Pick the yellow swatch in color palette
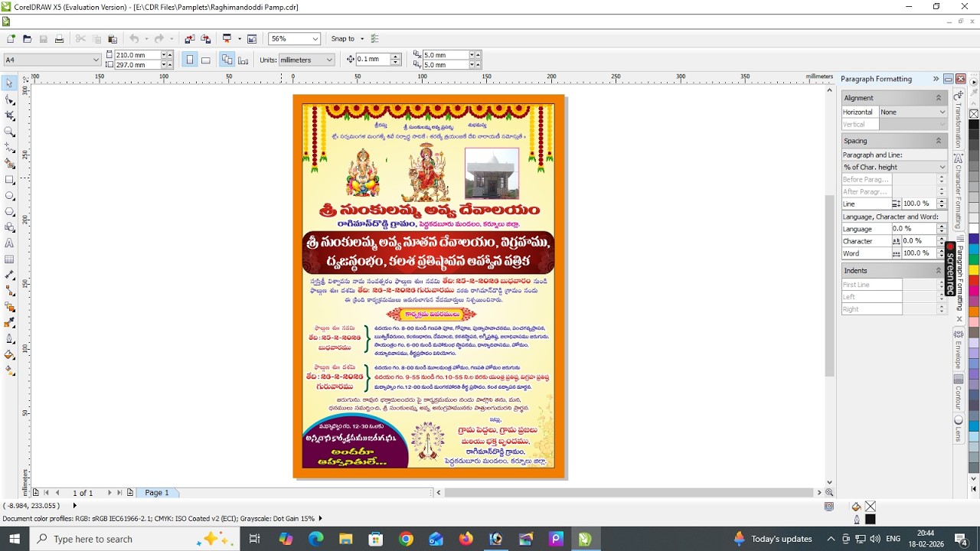 tap(973, 270)
